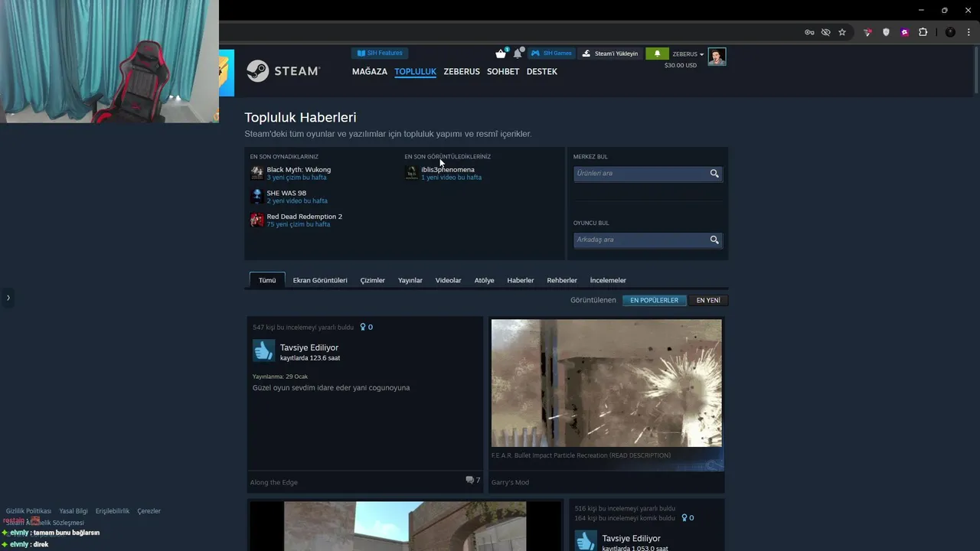Open the MAĞAZA menu
980x551 pixels.
370,72
